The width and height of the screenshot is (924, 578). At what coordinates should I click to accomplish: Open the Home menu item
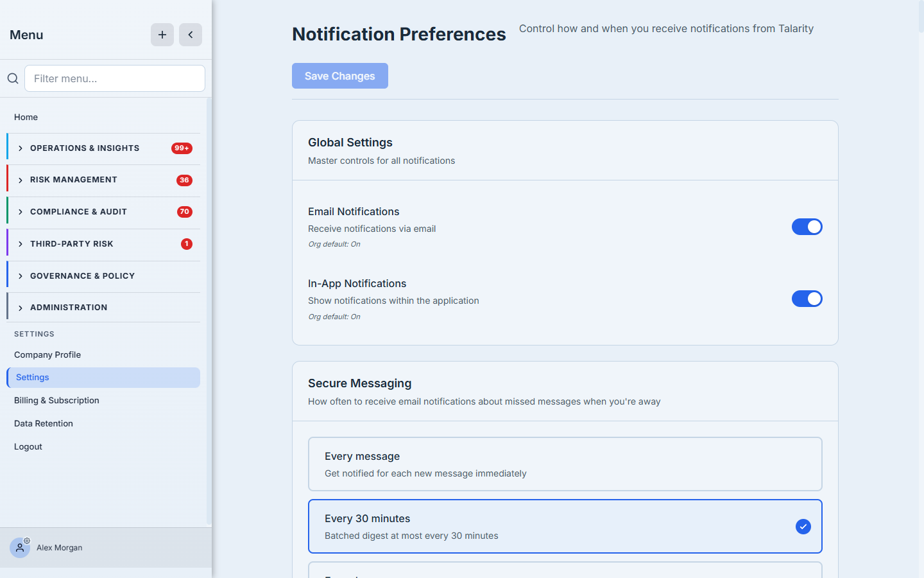coord(103,117)
